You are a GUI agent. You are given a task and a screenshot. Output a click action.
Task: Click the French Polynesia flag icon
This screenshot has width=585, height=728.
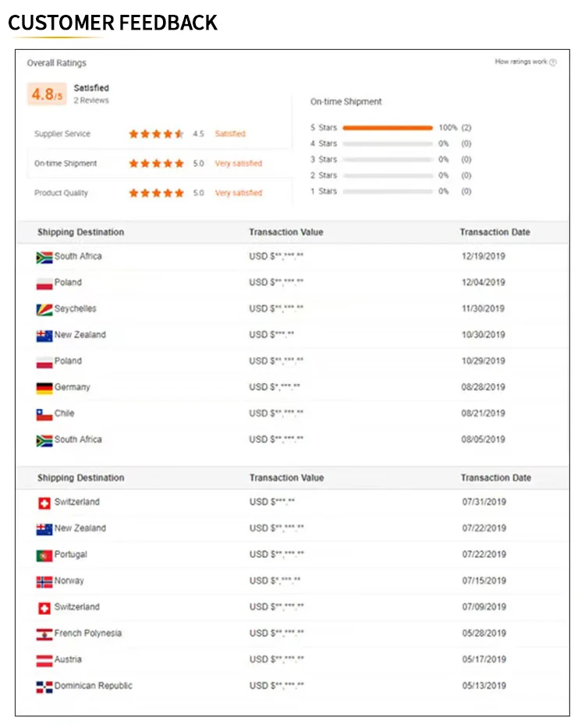point(44,634)
